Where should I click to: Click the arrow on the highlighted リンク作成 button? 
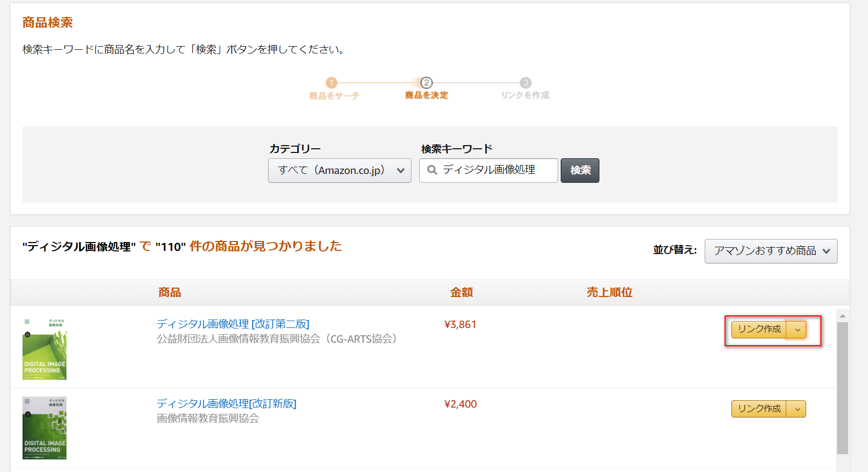(x=797, y=330)
